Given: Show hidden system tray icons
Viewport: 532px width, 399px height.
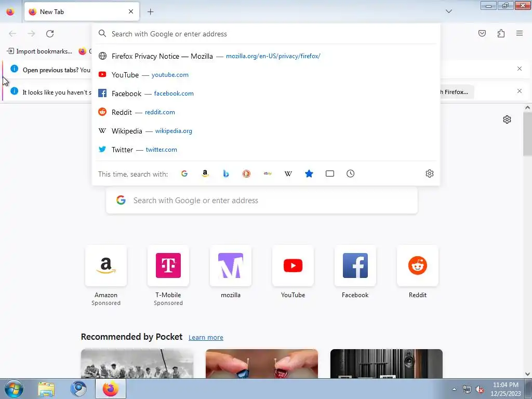Looking at the screenshot, I should 454,390.
